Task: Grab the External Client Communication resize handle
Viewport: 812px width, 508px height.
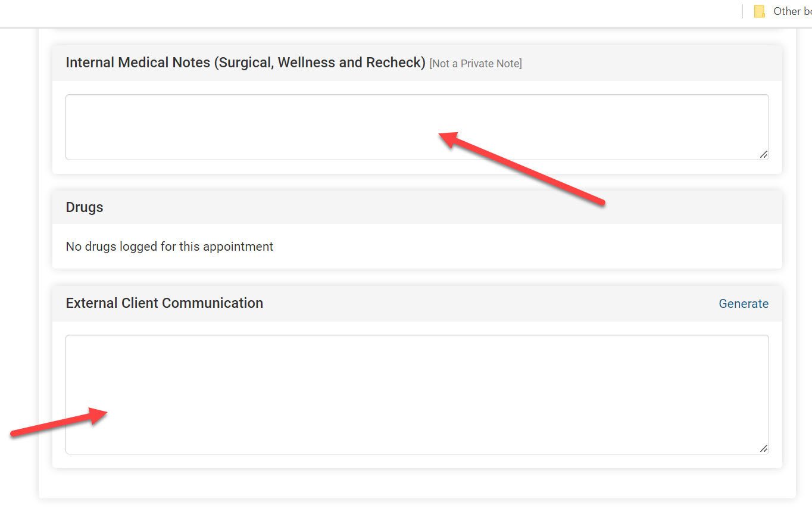Action: (x=763, y=448)
